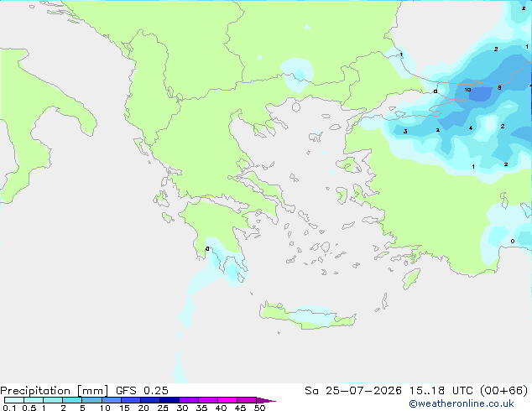Click the legend label "25"

click(x=163, y=408)
